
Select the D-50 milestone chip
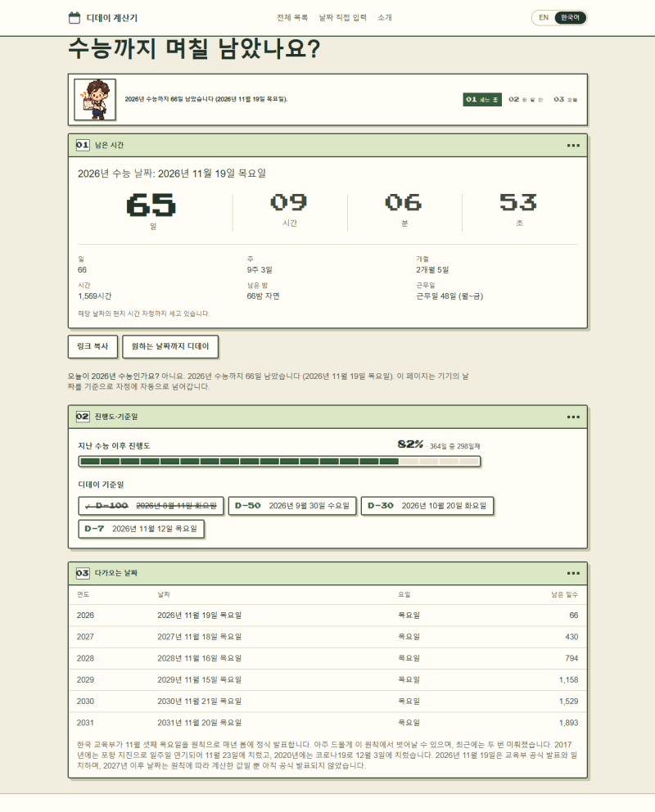(x=292, y=506)
